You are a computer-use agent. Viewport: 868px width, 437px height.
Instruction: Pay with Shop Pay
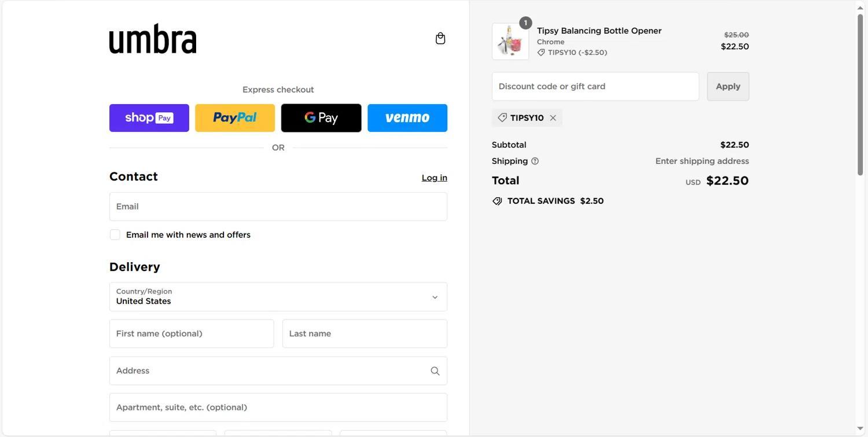tap(149, 118)
